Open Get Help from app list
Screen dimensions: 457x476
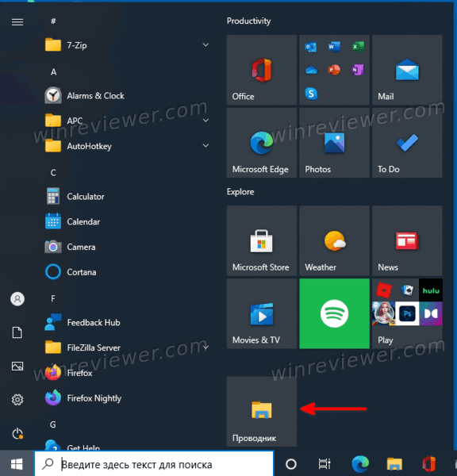[126, 445]
